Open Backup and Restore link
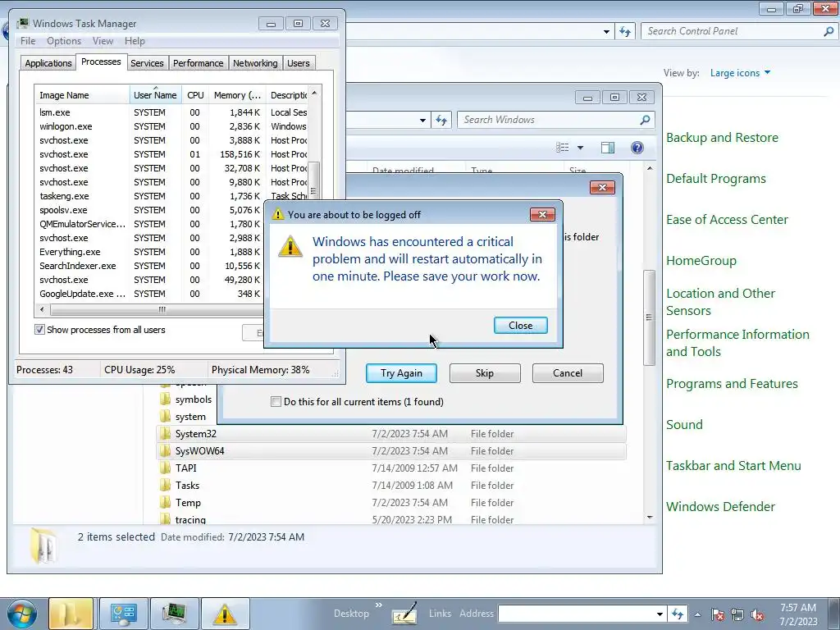Screen dimensions: 840x630 tap(722, 138)
